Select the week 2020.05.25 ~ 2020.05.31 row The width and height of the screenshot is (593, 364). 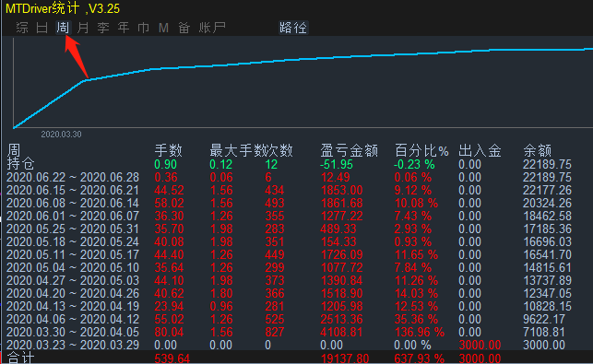[x=289, y=229]
